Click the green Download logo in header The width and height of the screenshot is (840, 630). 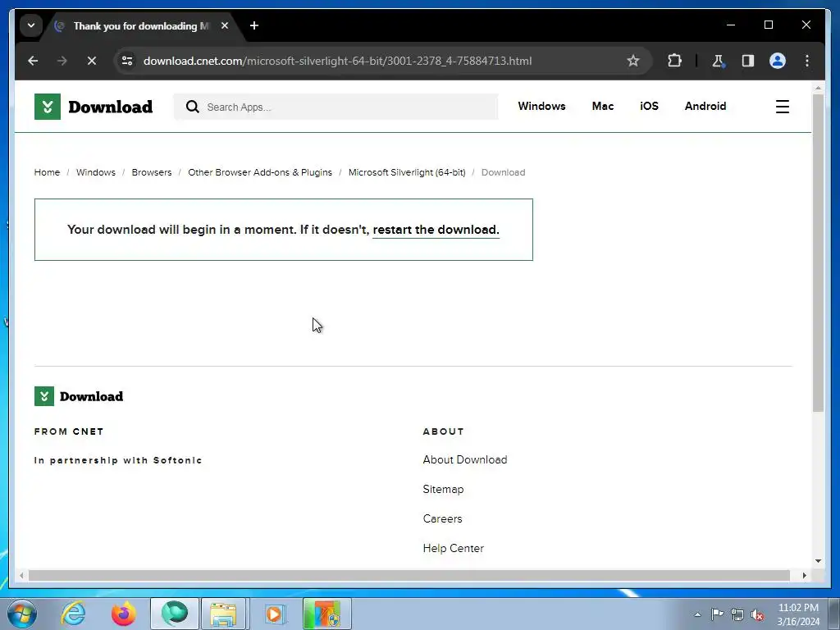click(94, 107)
